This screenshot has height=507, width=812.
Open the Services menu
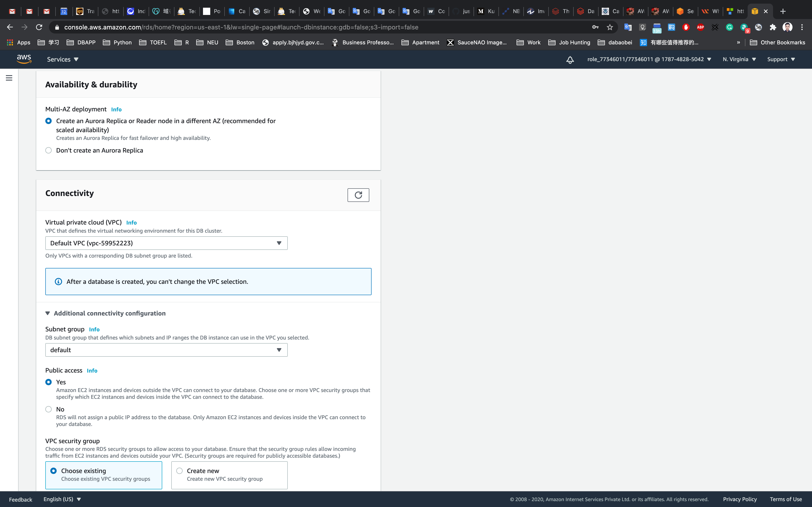pos(62,59)
